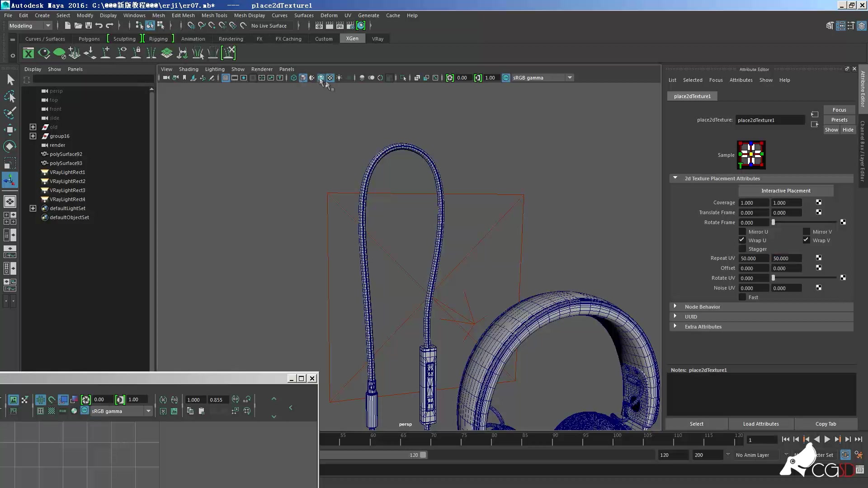Open the sRGB gamma dropdown
The width and height of the screenshot is (868, 488).
pos(569,78)
